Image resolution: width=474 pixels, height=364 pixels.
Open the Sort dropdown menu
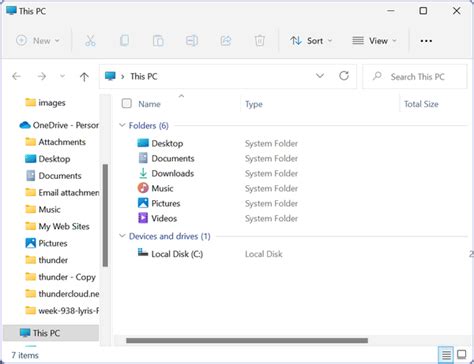[x=311, y=41]
